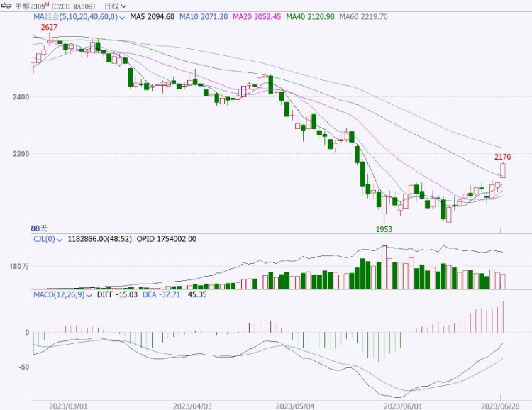This screenshot has height=410, width=532.
Task: Click the 88天 day count label
Action: pos(39,228)
